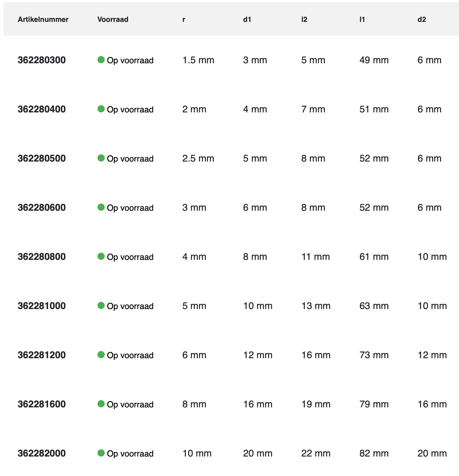The width and height of the screenshot is (459, 476).
Task: Click green status dot beside 362282000
Action: point(101,453)
